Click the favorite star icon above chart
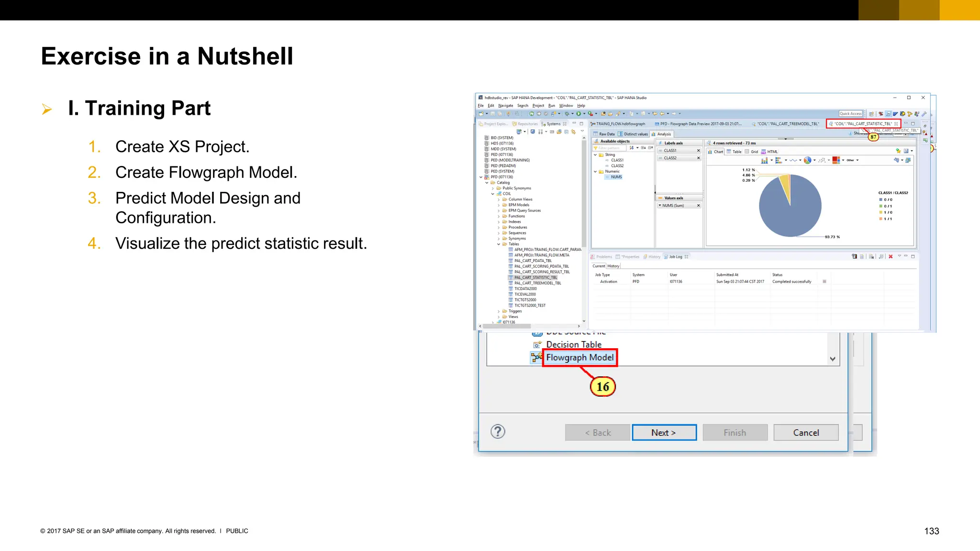 click(x=898, y=151)
